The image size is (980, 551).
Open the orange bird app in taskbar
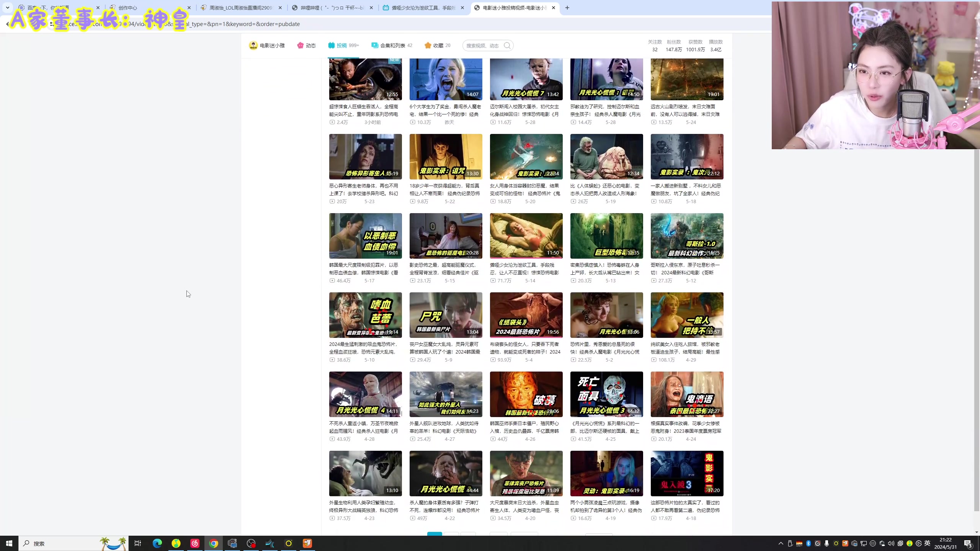[307, 543]
